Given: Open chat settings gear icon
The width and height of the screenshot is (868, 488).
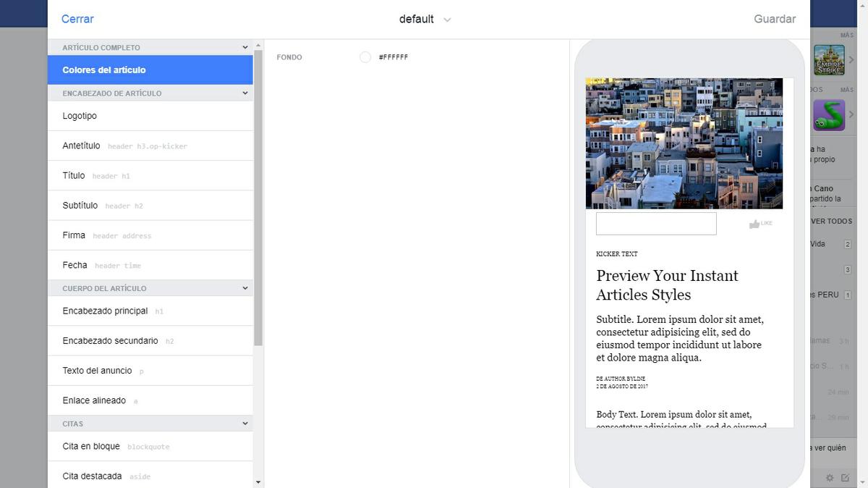Looking at the screenshot, I should [x=830, y=478].
